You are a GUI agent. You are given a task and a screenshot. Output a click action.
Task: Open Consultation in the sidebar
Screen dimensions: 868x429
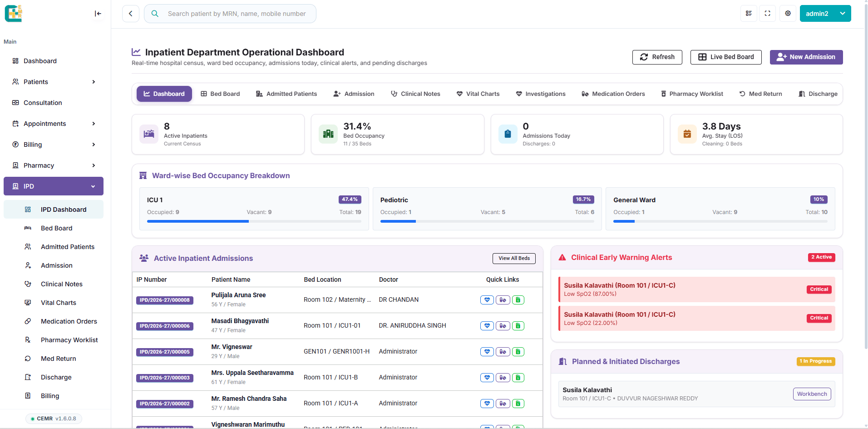(54, 103)
